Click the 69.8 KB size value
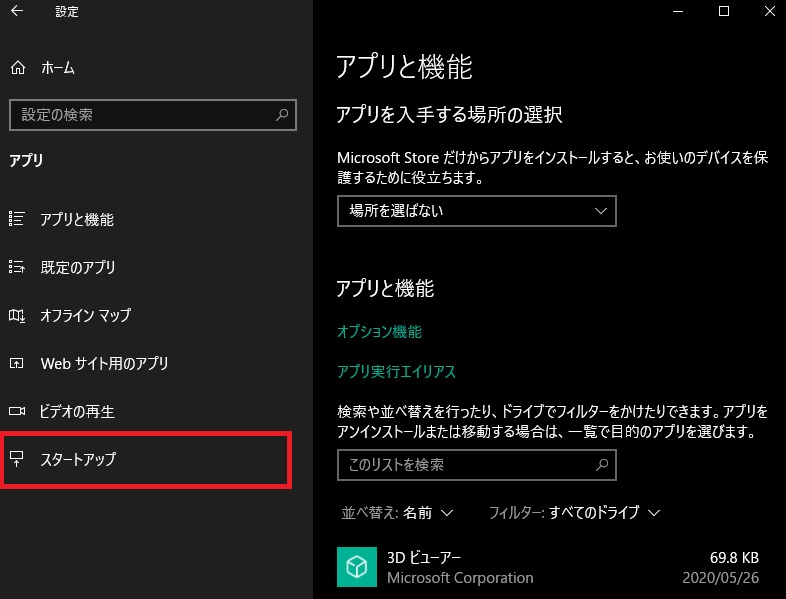The image size is (786, 599). pos(734,557)
